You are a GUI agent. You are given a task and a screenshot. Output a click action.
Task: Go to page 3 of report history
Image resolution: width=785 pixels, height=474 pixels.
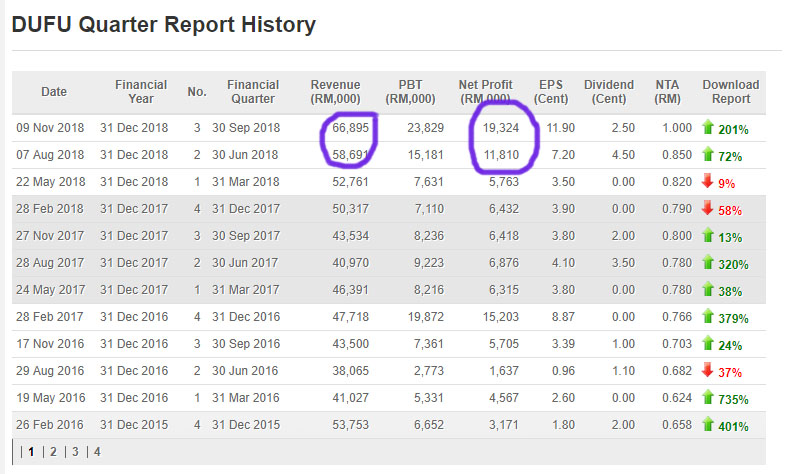tap(75, 452)
